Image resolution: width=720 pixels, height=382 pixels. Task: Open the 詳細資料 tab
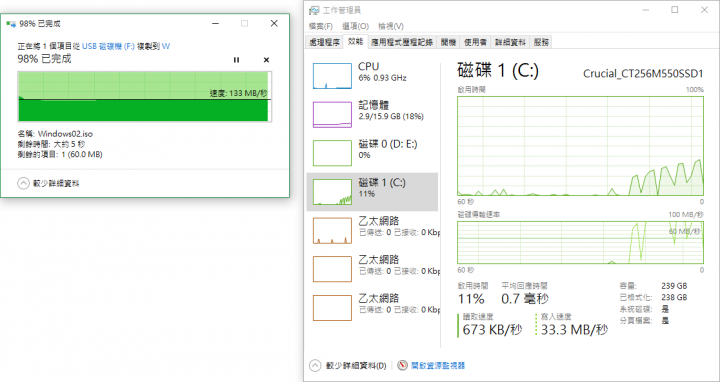tap(510, 43)
